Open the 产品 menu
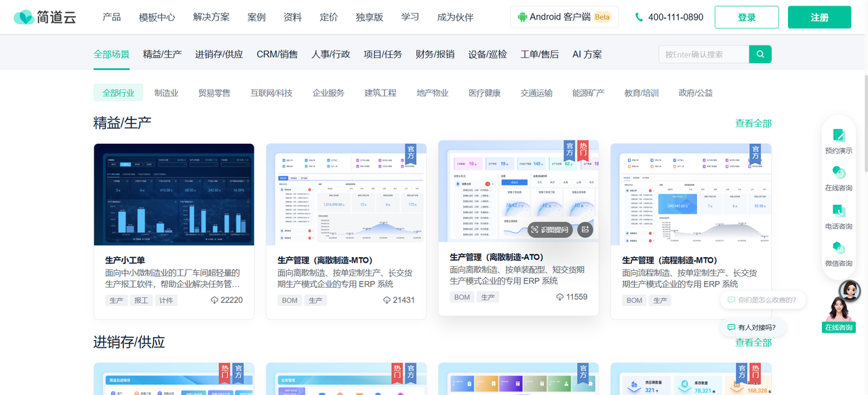Viewport: 868px width, 395px height. (x=112, y=17)
